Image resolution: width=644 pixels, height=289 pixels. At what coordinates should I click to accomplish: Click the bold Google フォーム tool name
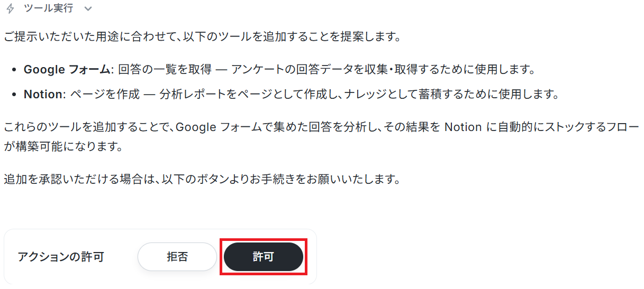tap(67, 69)
